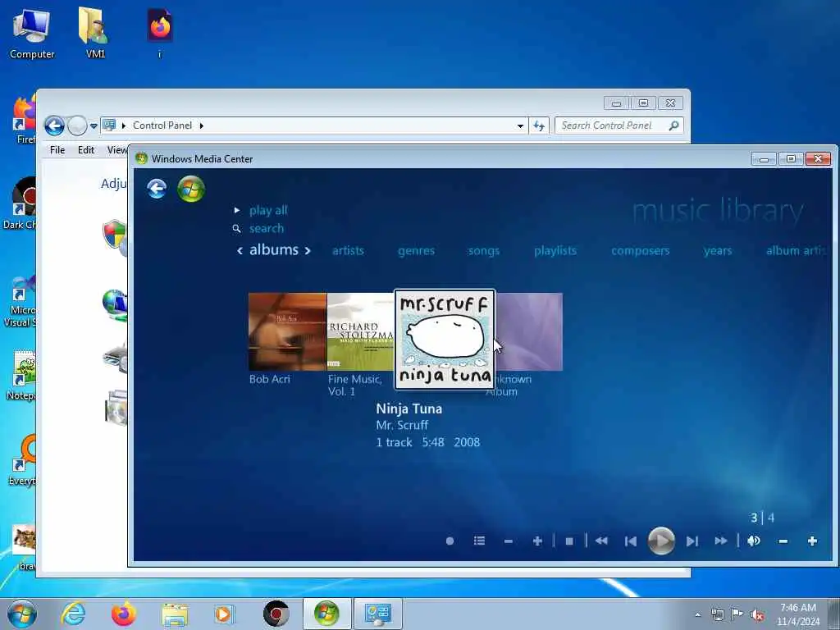Switch to artists view
The height and width of the screenshot is (630, 840).
[348, 251]
